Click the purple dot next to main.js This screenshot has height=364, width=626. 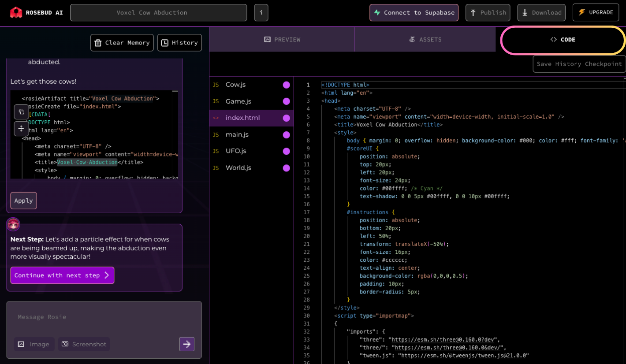(x=287, y=135)
